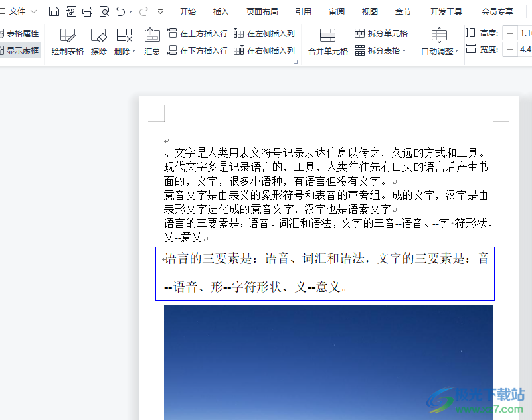Click the line --语音、形--字符形状、义--意义。
The image size is (532, 420).
click(x=256, y=287)
